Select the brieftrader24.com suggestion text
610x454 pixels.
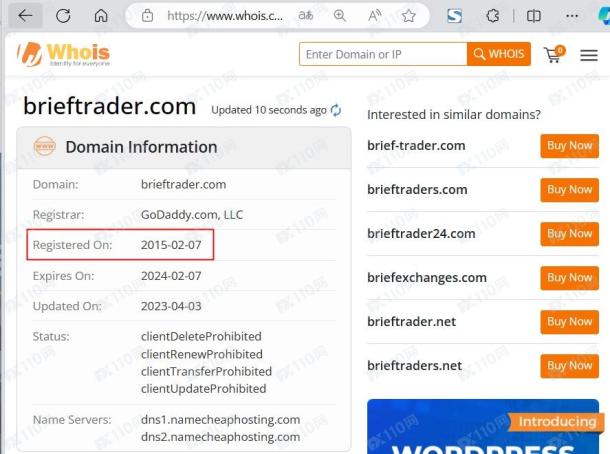click(x=421, y=233)
